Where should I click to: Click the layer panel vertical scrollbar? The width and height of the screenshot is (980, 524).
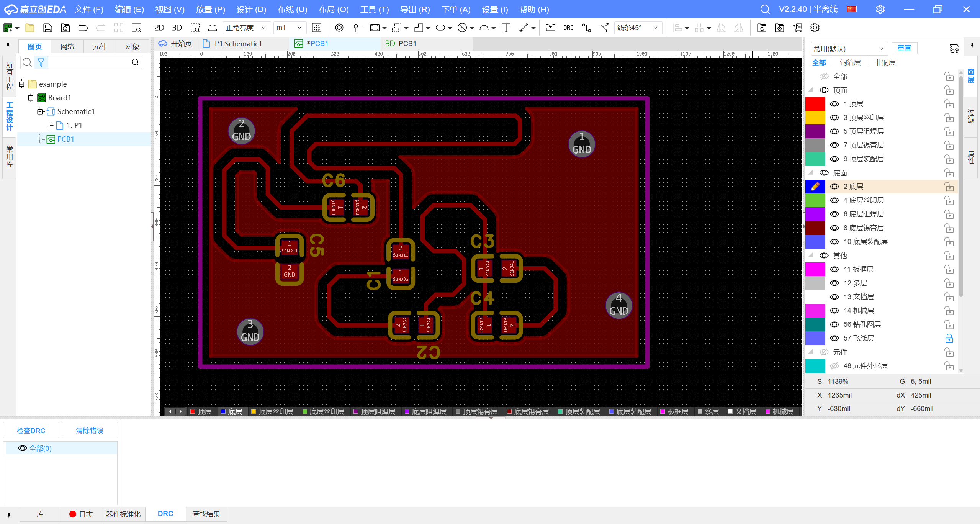tap(961, 187)
